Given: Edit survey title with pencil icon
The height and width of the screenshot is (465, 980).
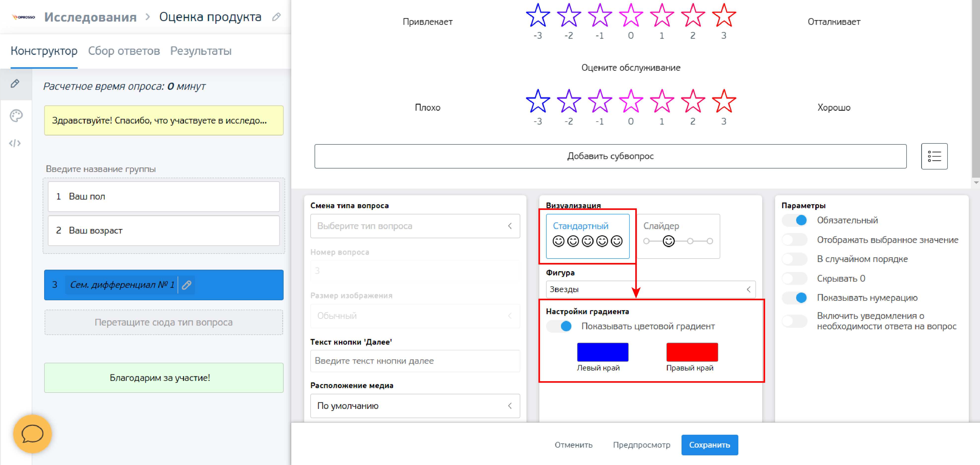Looking at the screenshot, I should tap(277, 17).
